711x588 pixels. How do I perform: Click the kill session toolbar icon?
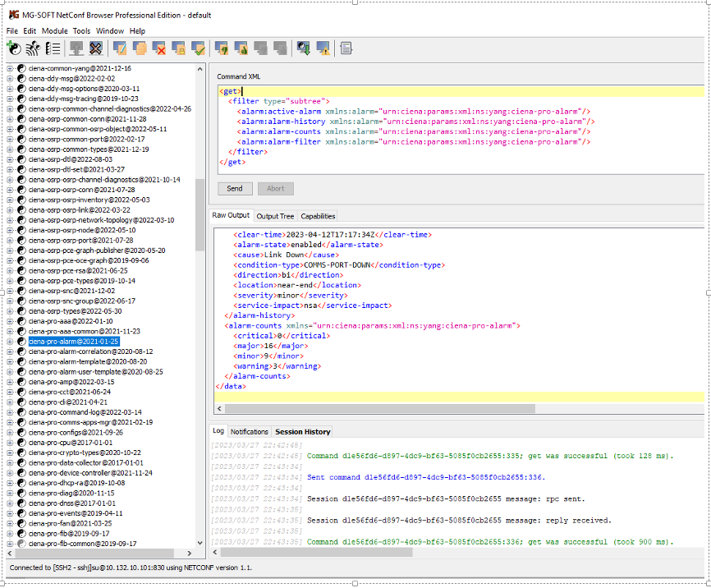[x=96, y=48]
